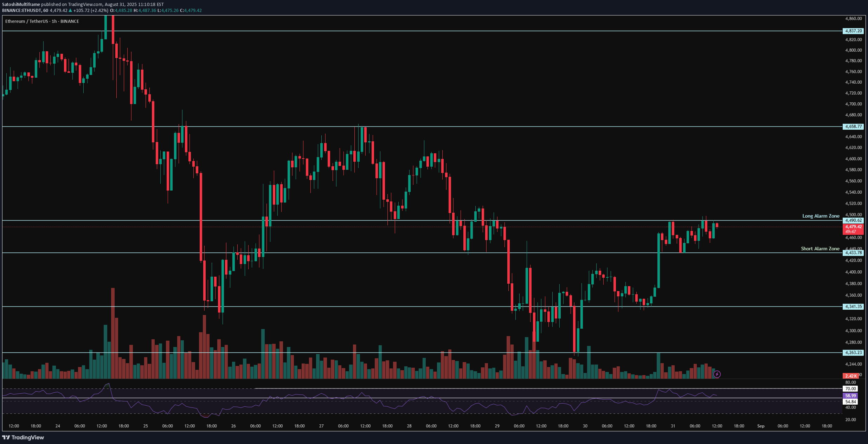Click the red current price label 4,479.42
Screen dimensions: 868x444
coord(853,227)
